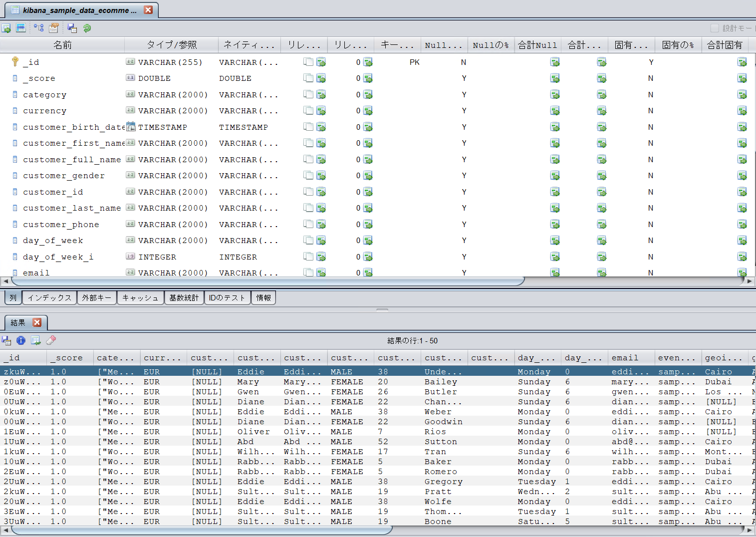Toggle the checkbox in customer_full_name row
The height and width of the screenshot is (537, 756).
click(x=308, y=159)
